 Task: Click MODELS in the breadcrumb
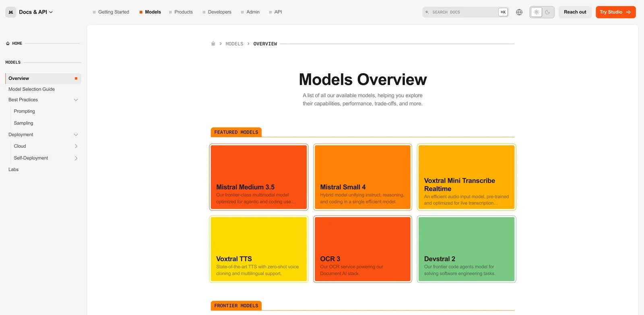click(234, 44)
